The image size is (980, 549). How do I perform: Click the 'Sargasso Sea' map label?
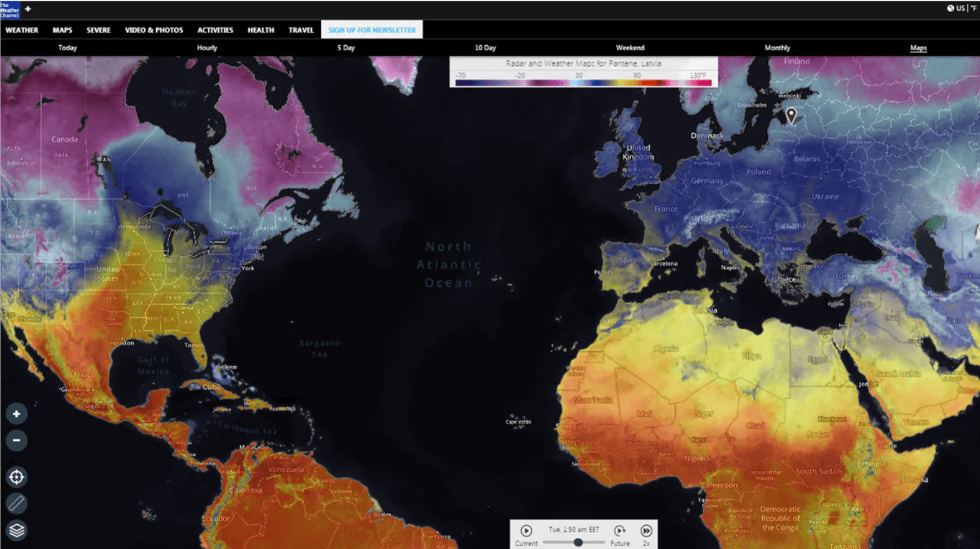[x=320, y=348]
